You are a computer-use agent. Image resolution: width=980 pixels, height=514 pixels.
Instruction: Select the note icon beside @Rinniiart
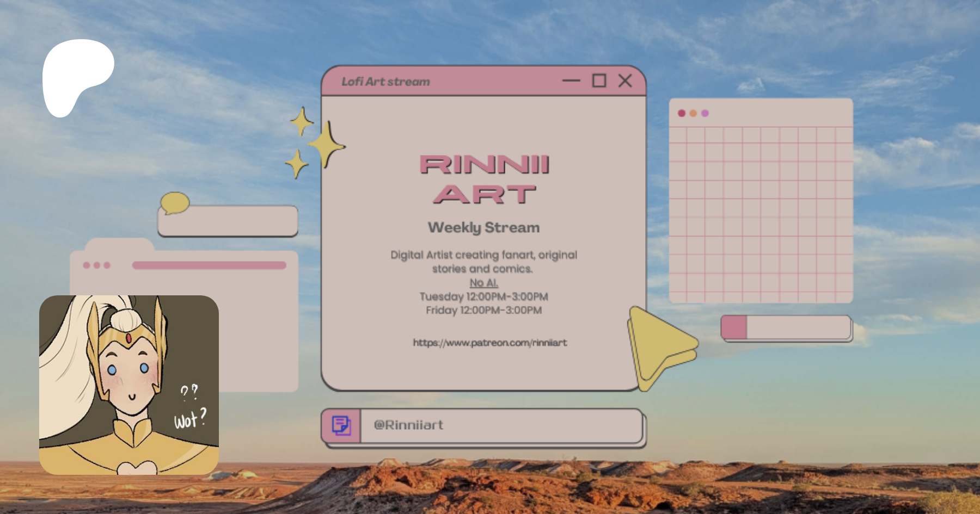341,425
